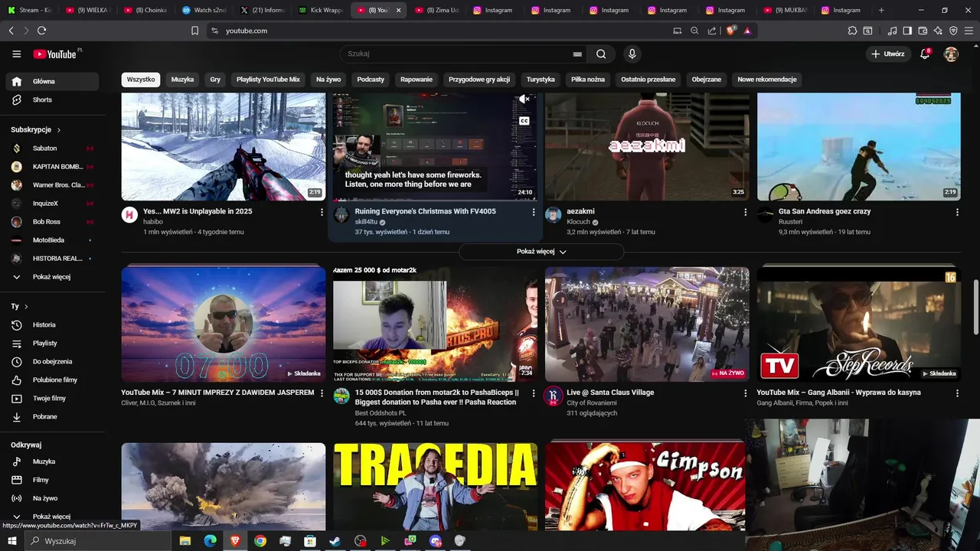Open Historia in the sidebar

pyautogui.click(x=52, y=325)
